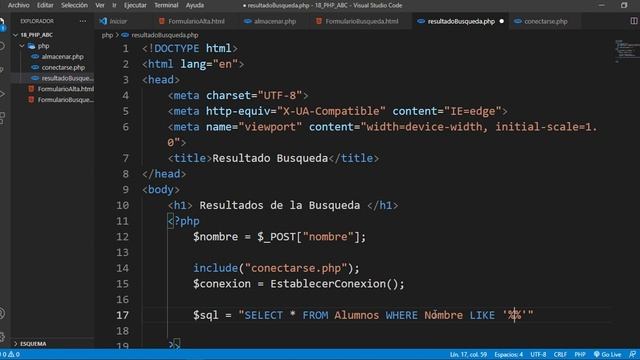Click the Lín. 17, col. 59 status

point(468,354)
